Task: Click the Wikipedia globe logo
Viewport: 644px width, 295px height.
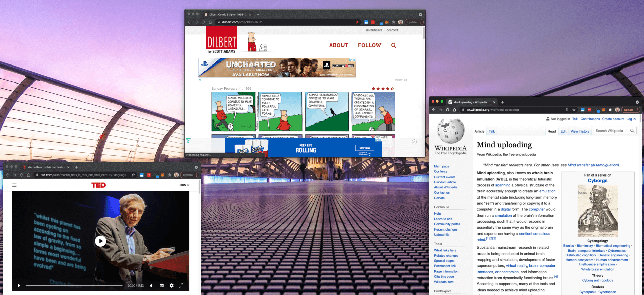Action: [451, 131]
